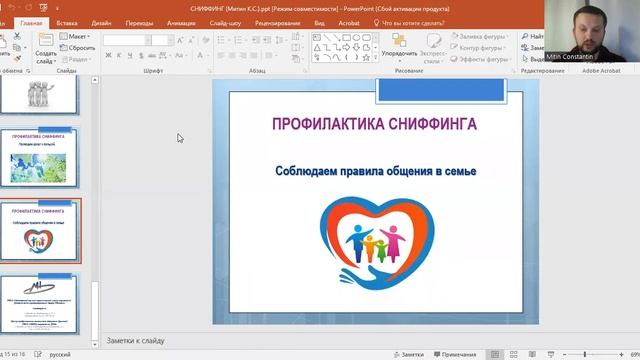Click the Find (Найти) button
The width and height of the screenshot is (640, 360).
532,36
